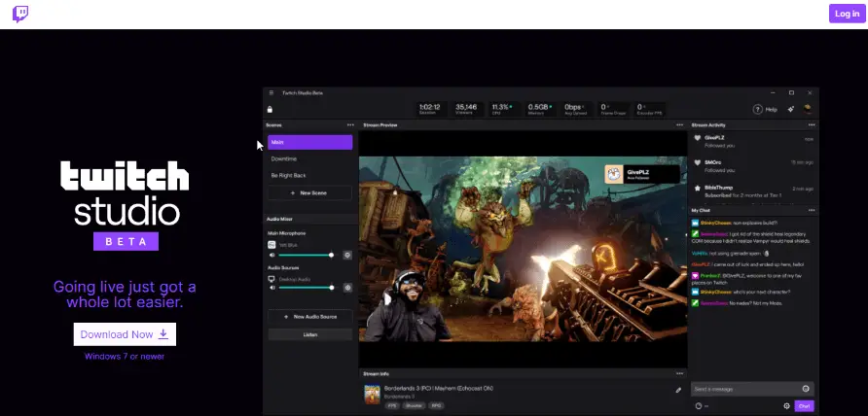Screen dimensions: 868x416
Task: Open My Chat panel options (three dots)
Action: tap(812, 210)
